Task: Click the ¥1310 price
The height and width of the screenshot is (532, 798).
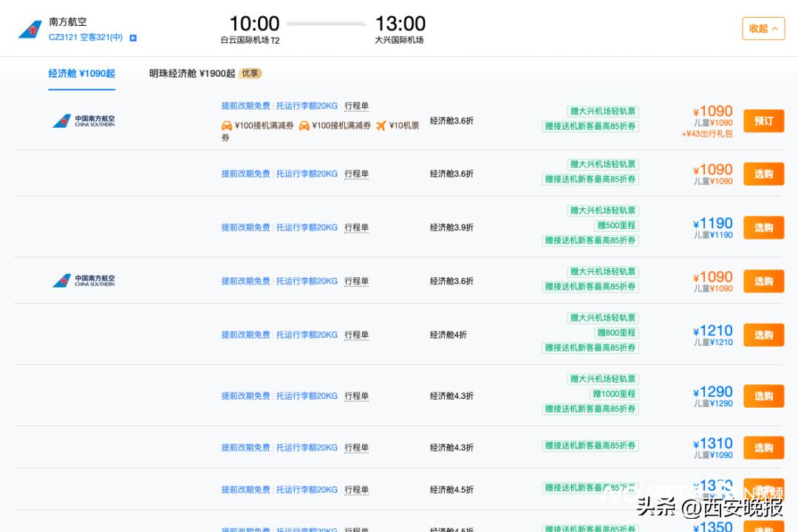Action: tap(712, 444)
